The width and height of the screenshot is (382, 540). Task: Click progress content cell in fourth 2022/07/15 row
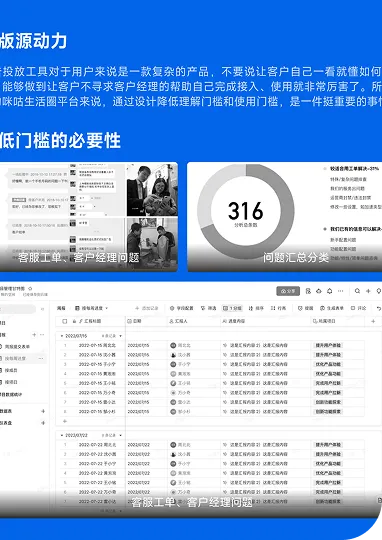pos(266,374)
